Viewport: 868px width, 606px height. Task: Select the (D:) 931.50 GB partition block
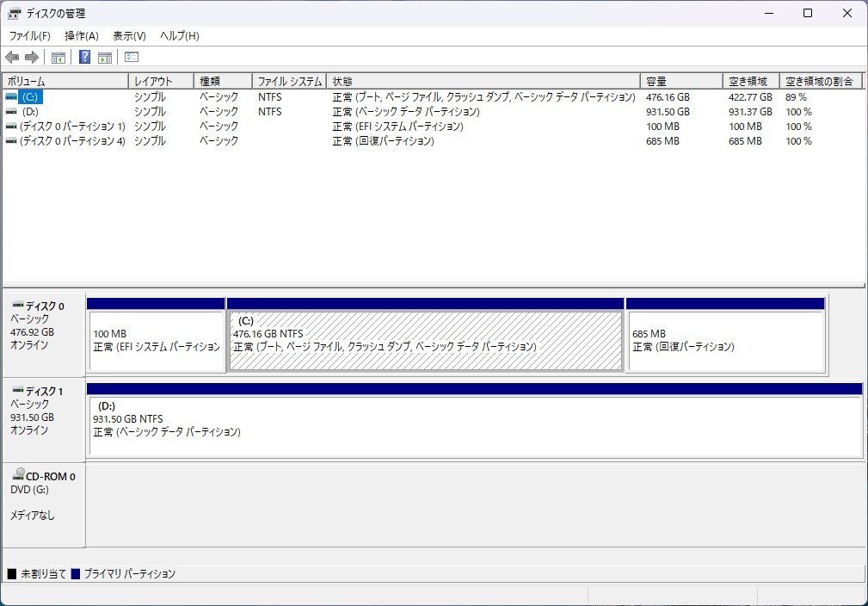(x=474, y=420)
